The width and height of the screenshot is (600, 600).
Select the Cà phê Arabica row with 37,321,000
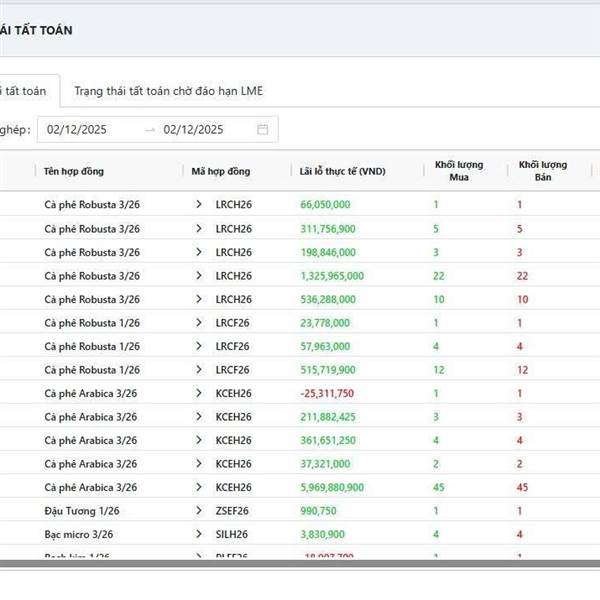coord(90,464)
